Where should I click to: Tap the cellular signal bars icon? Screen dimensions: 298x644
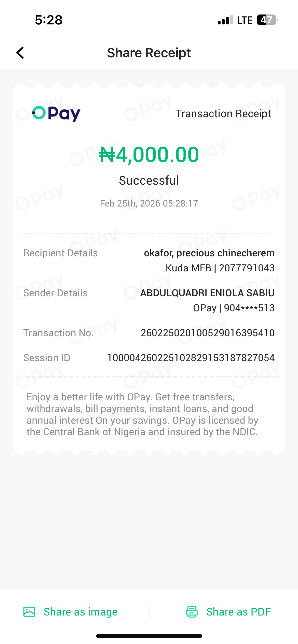point(225,20)
